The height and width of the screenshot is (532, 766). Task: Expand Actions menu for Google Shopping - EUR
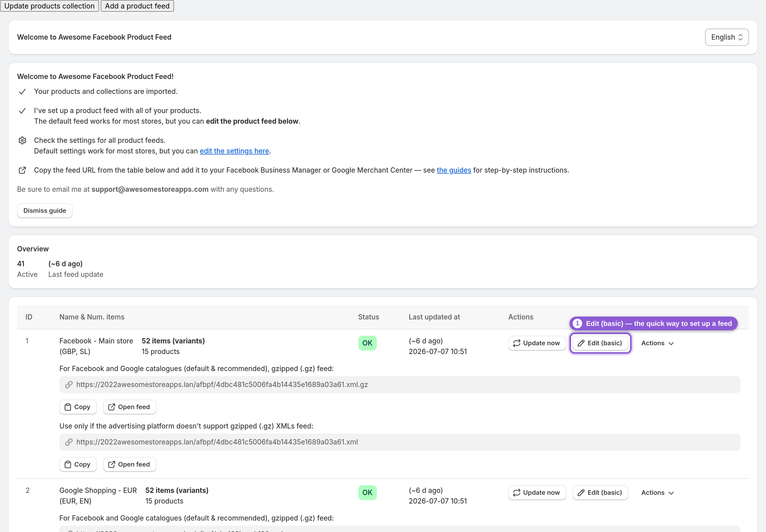tap(657, 493)
